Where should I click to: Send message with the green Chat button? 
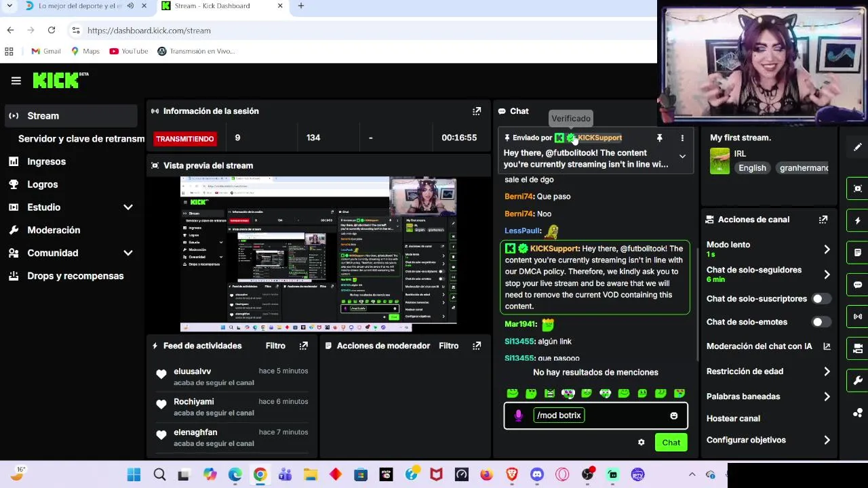pos(671,443)
